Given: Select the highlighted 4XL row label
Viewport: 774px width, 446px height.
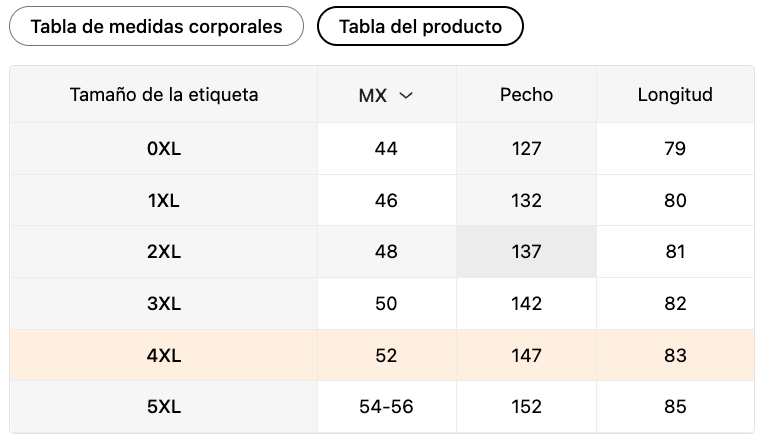Looking at the screenshot, I should 164,355.
